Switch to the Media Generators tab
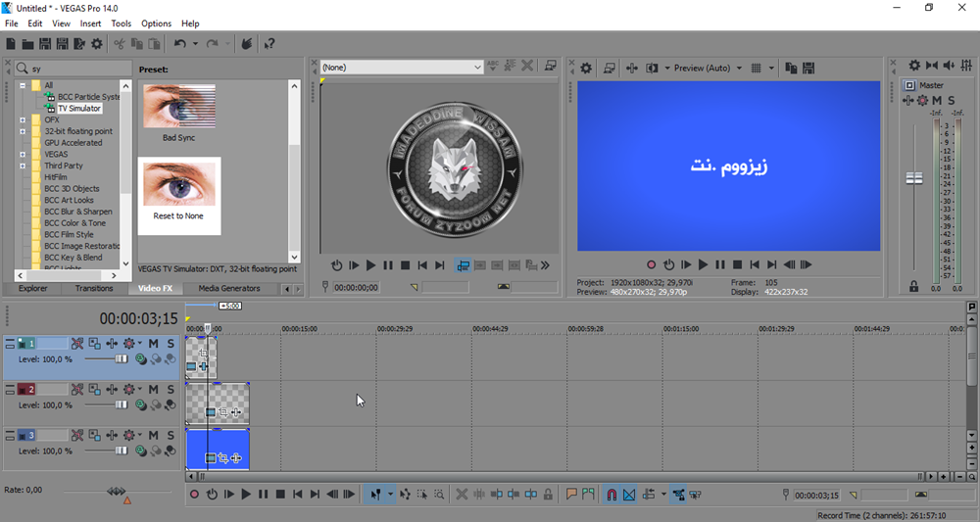980x522 pixels. (x=228, y=289)
